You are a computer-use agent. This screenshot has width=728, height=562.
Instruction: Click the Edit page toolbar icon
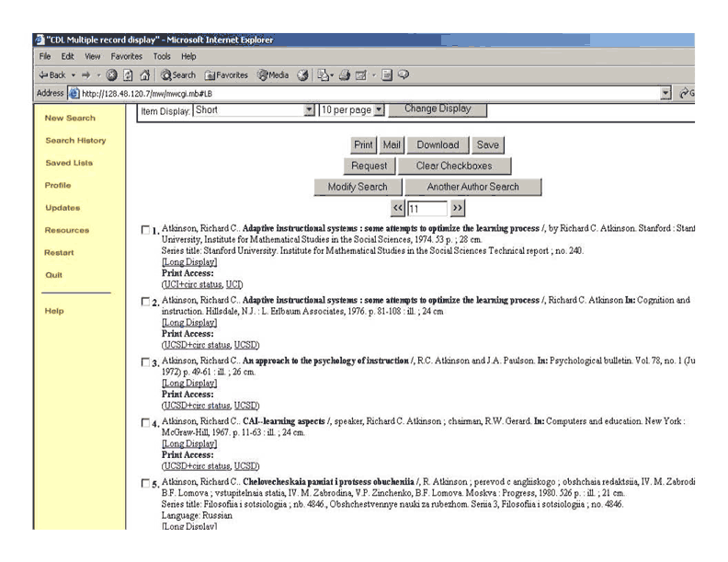pos(360,75)
